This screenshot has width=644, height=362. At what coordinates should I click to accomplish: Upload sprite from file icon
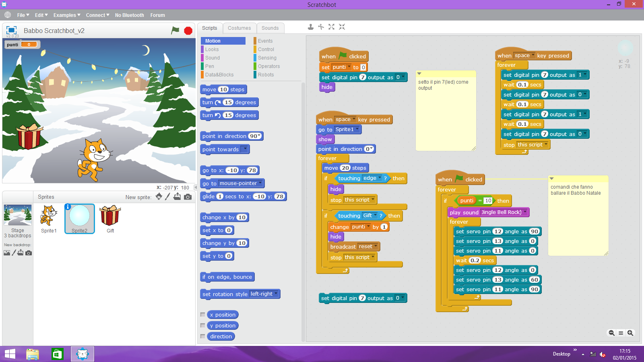tap(178, 196)
